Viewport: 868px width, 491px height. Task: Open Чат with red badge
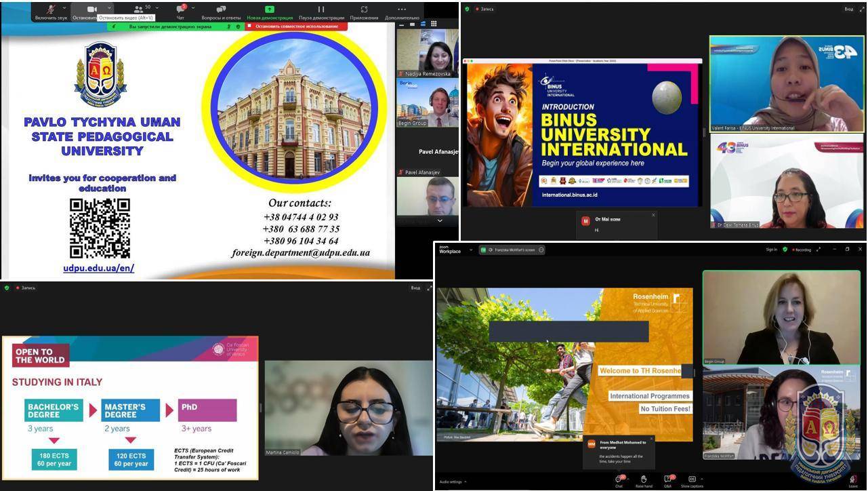pyautogui.click(x=181, y=11)
